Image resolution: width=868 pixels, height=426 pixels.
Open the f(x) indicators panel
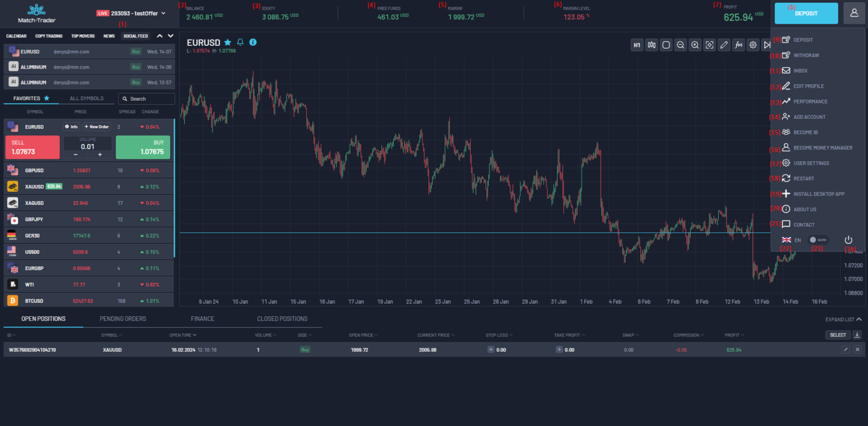(x=739, y=45)
